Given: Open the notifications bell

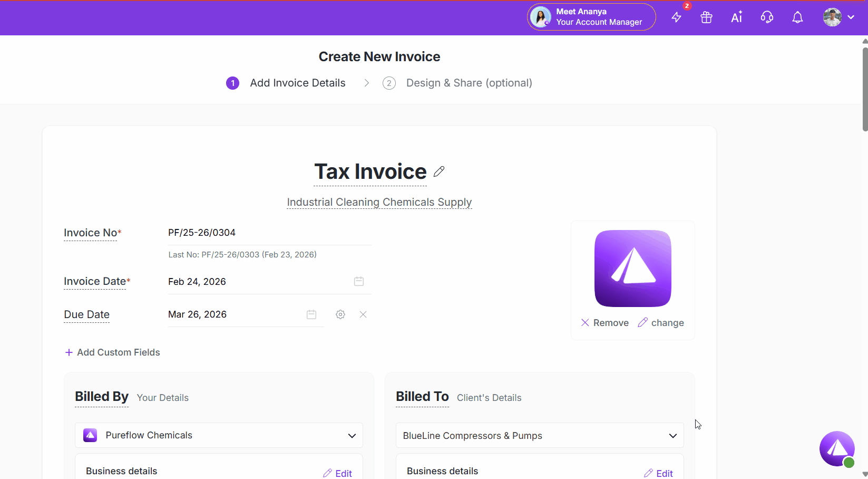Looking at the screenshot, I should (x=797, y=17).
